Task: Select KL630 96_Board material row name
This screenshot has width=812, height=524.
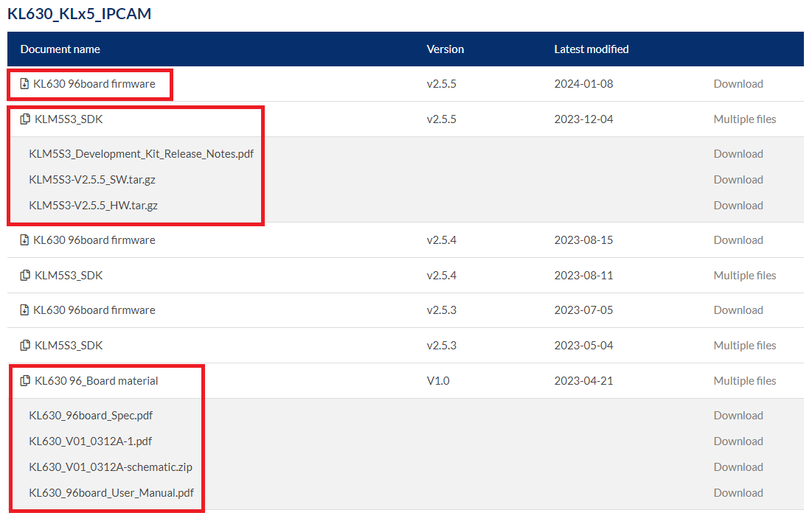Action: [x=96, y=381]
